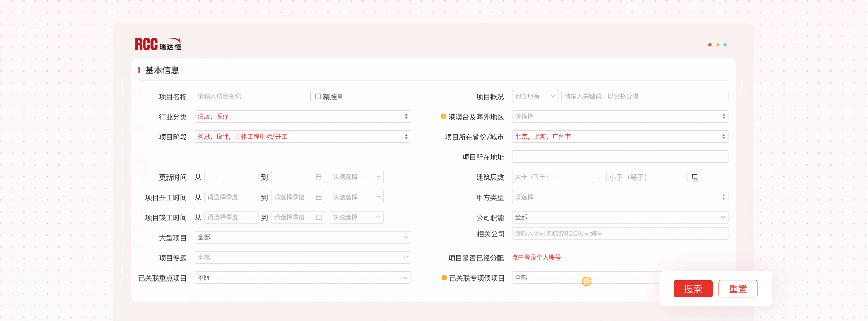Image resolution: width=868 pixels, height=321 pixels.
Task: Expand the 行业分类 selector
Action: click(302, 116)
